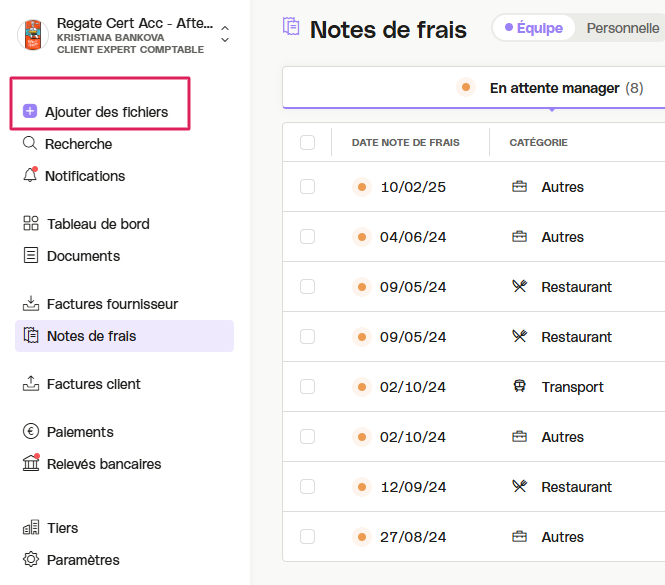Select the checkbox for the 27/08/24 row
This screenshot has width=665, height=585.
point(307,537)
